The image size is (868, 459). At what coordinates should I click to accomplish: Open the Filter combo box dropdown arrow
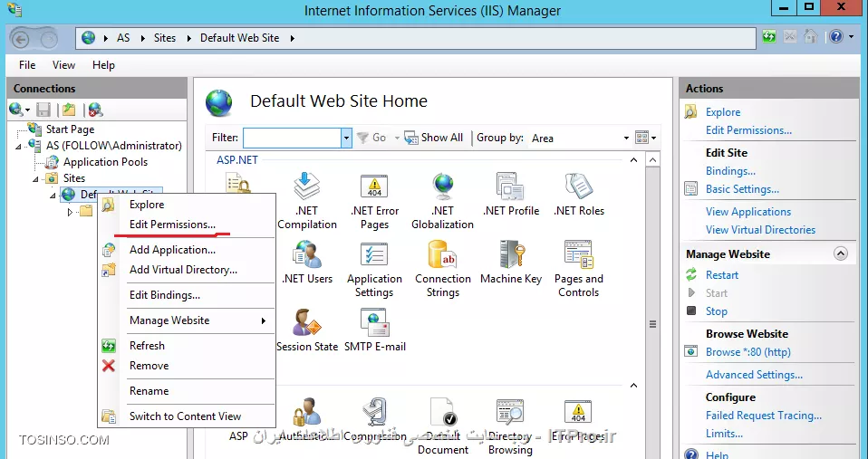point(346,138)
